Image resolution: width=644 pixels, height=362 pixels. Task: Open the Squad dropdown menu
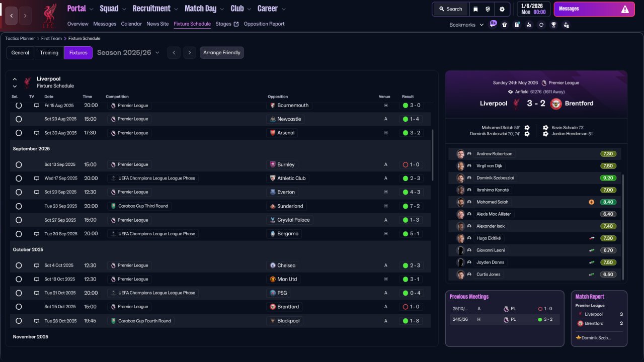(113, 9)
